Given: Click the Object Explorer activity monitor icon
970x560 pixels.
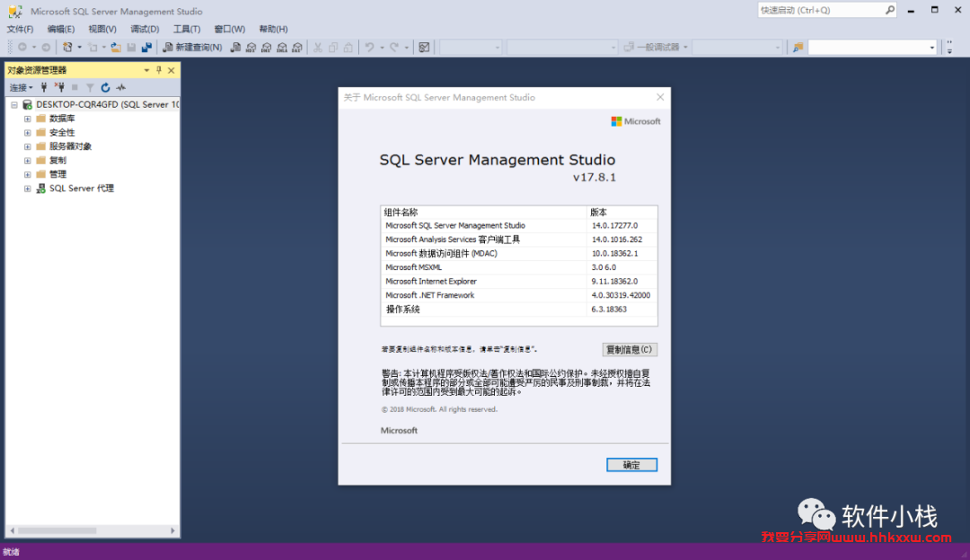Looking at the screenshot, I should click(120, 87).
